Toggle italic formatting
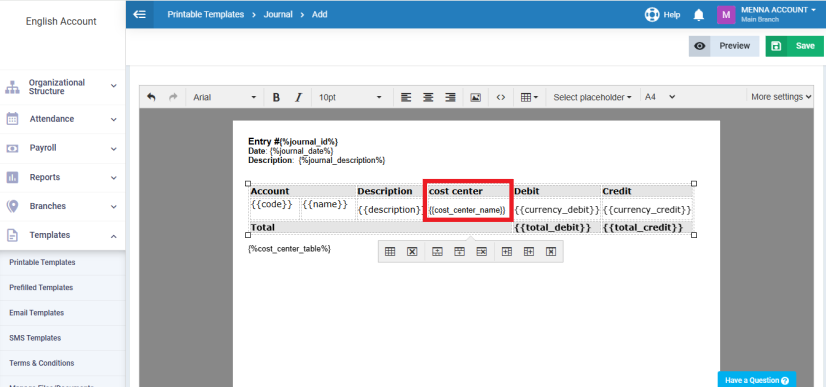Screen dimensions: 826x387 (x=298, y=97)
